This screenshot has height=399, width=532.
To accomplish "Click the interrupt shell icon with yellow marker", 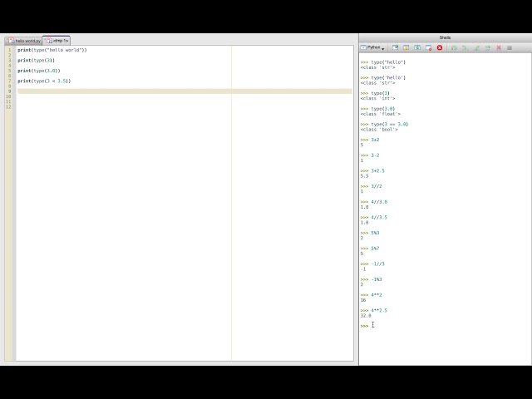I will 406,48.
